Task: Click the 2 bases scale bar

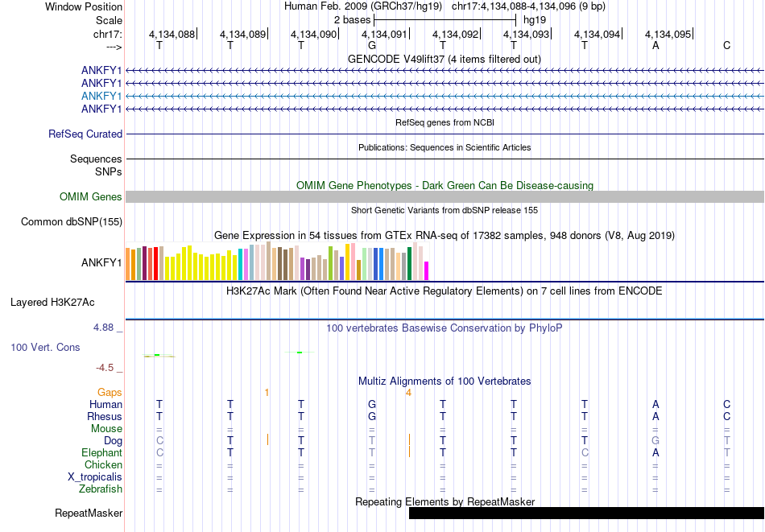Action: 445,20
